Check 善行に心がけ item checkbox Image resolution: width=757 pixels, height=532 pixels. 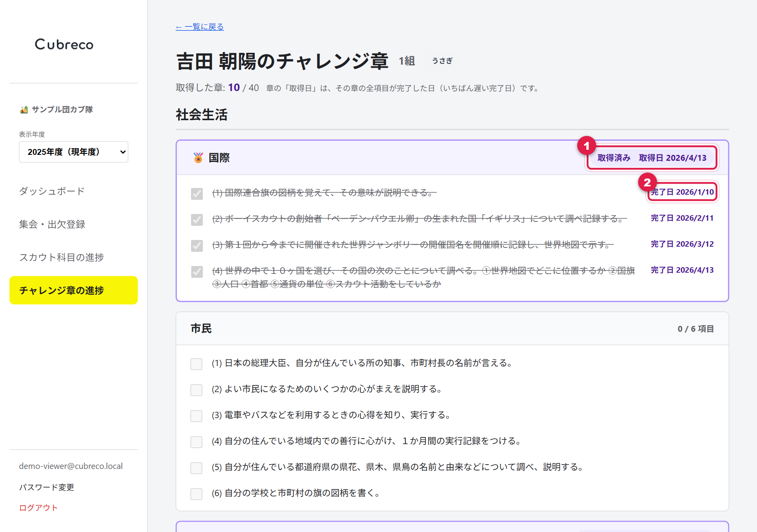pyautogui.click(x=196, y=442)
